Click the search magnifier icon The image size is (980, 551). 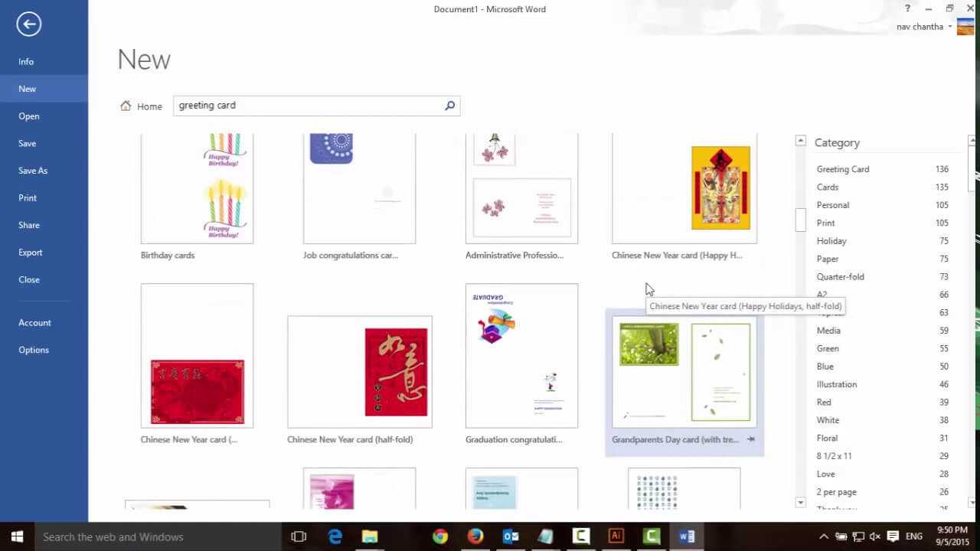(x=449, y=106)
